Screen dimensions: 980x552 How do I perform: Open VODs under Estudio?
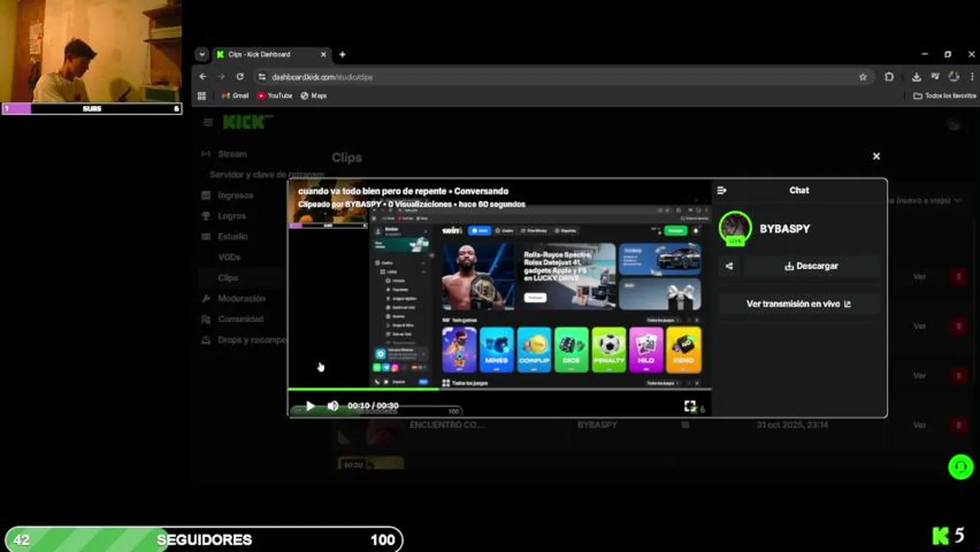(x=229, y=258)
